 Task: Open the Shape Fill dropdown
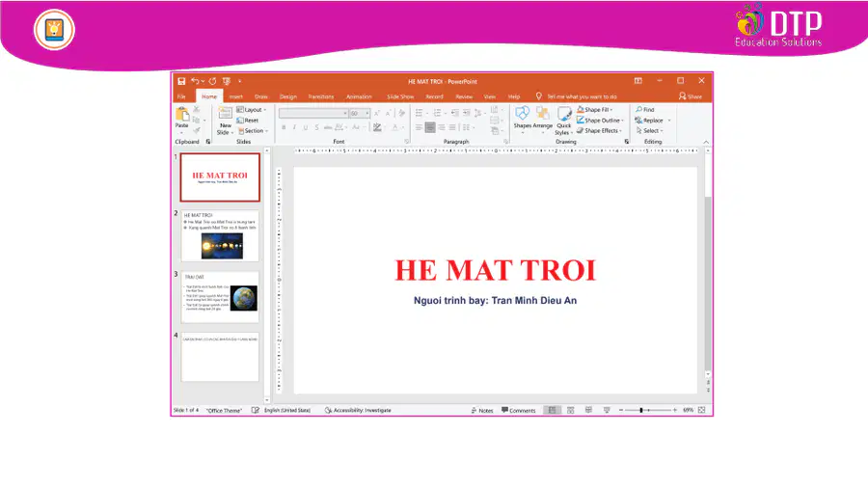(601, 110)
